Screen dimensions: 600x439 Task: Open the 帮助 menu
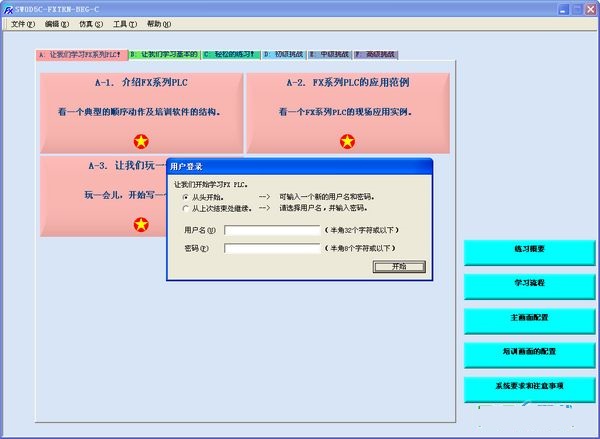pyautogui.click(x=159, y=24)
